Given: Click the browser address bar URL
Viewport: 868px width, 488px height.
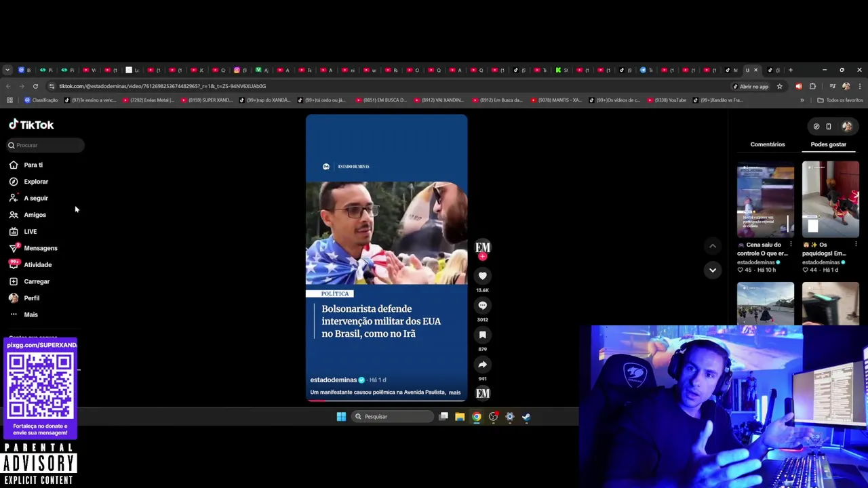Looking at the screenshot, I should point(162,86).
